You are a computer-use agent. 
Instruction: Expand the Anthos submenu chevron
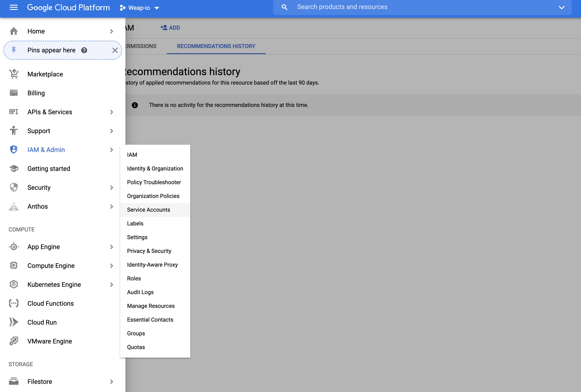click(111, 207)
